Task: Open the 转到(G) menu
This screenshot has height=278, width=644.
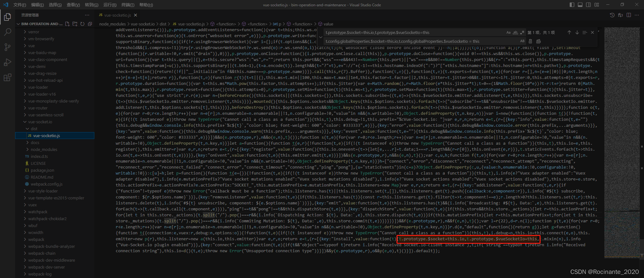Action: point(92,5)
